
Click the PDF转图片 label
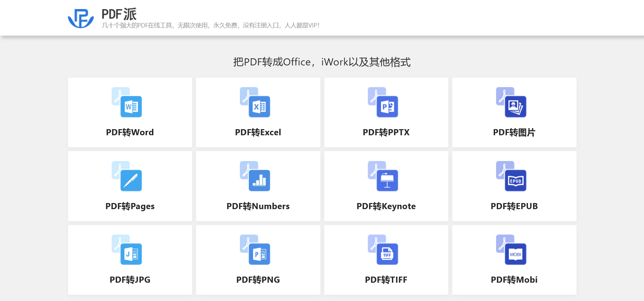click(514, 132)
